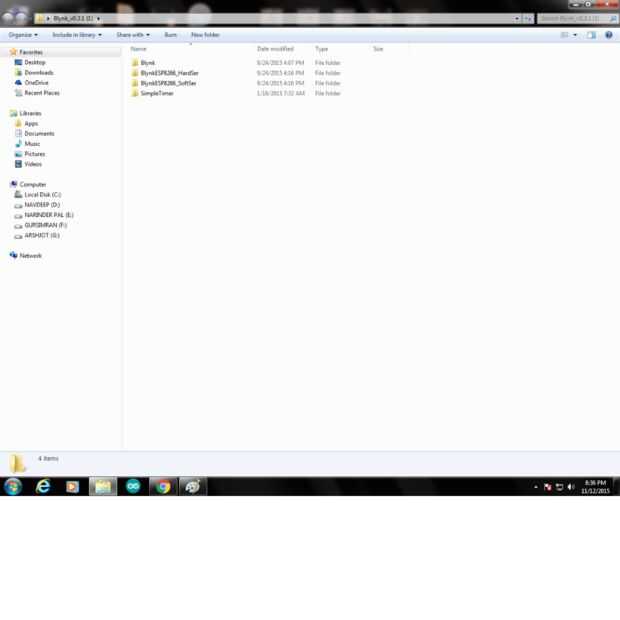Click the Forward navigation button

[21, 18]
